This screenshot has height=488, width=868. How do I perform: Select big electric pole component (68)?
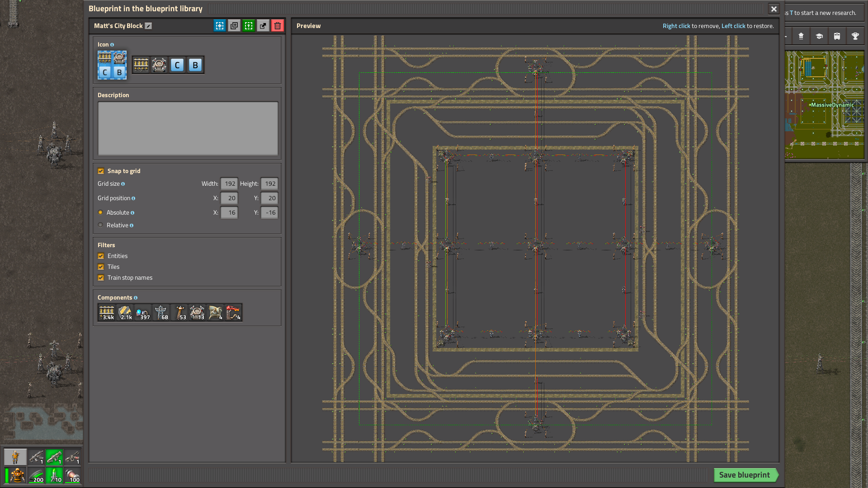[161, 313]
